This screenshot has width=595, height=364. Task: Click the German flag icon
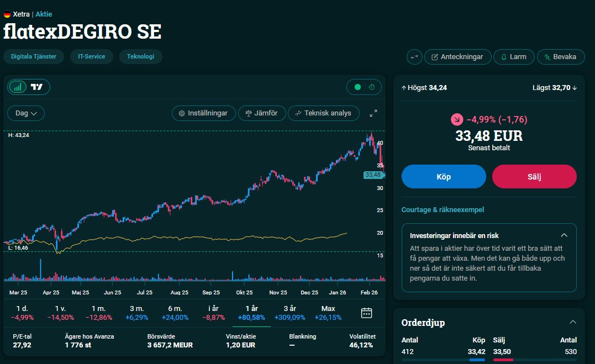coord(7,14)
